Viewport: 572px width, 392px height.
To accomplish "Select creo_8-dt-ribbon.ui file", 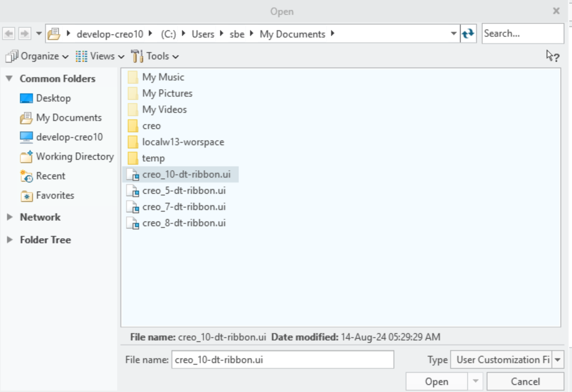I will (x=184, y=223).
